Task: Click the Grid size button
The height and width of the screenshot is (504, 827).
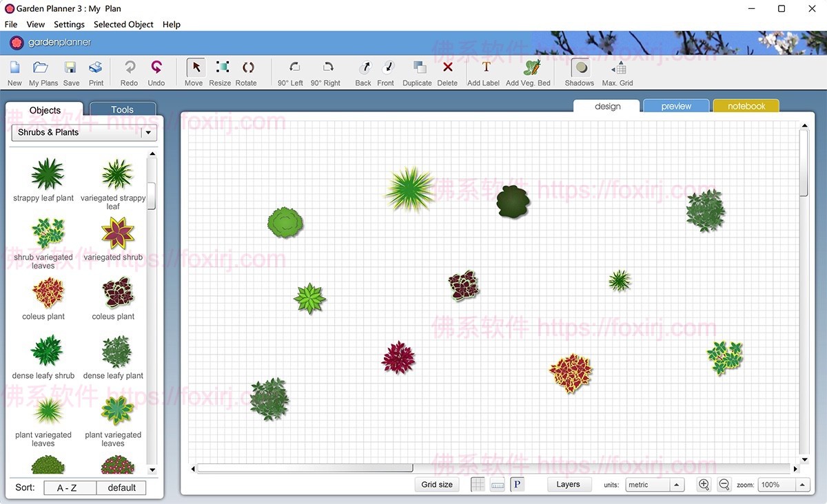Action: [x=437, y=485]
